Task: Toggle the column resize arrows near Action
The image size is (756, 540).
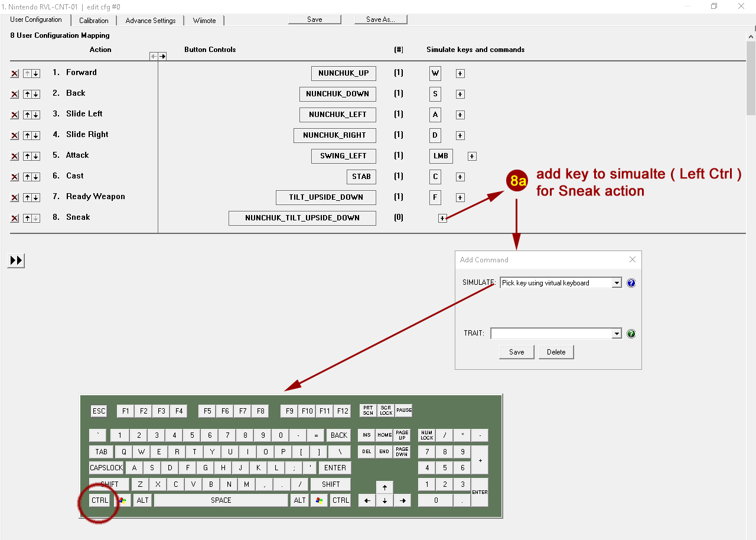Action: [x=158, y=56]
